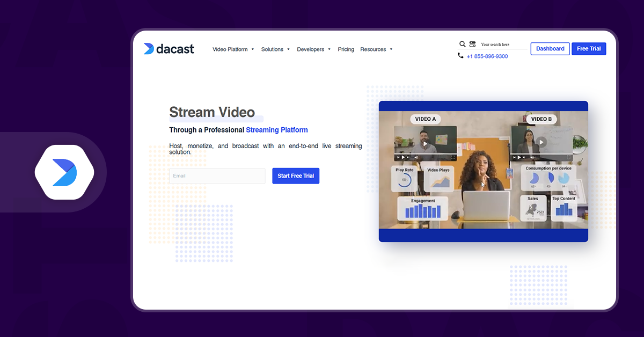Select Pricing in the navigation menu
The image size is (644, 337).
pyautogui.click(x=346, y=49)
